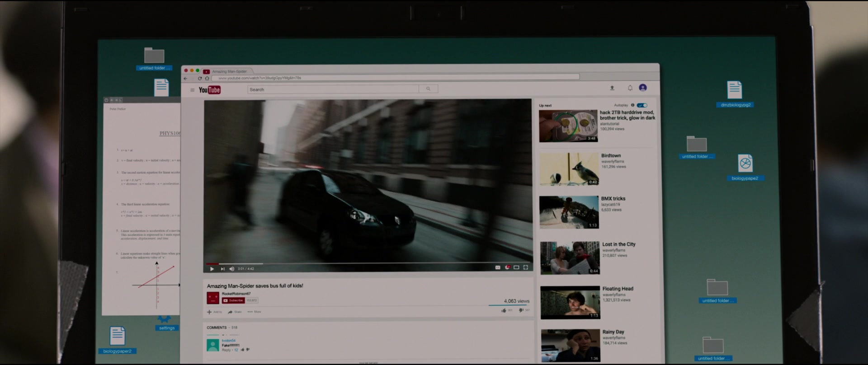Thumbs up the Fake comment
Image resolution: width=868 pixels, height=365 pixels.
(243, 350)
